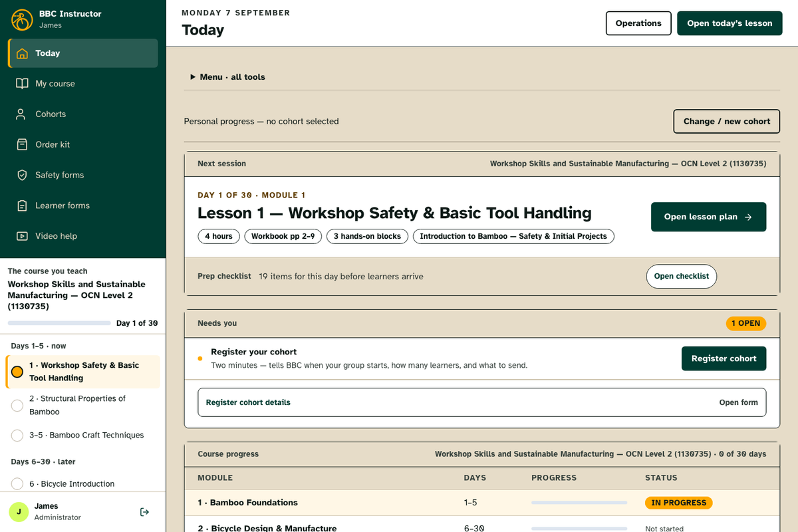Open the Today sidebar item
Image resolution: width=798 pixels, height=532 pixels.
point(83,53)
